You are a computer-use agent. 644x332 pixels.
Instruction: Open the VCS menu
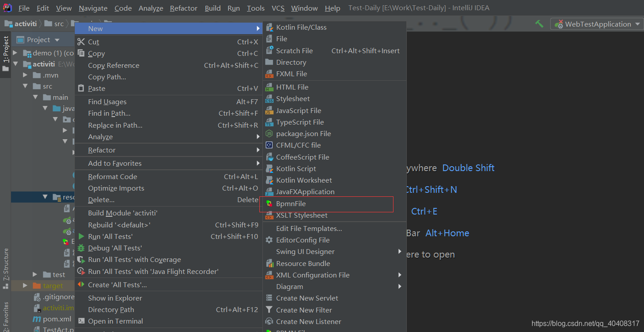[x=278, y=8]
